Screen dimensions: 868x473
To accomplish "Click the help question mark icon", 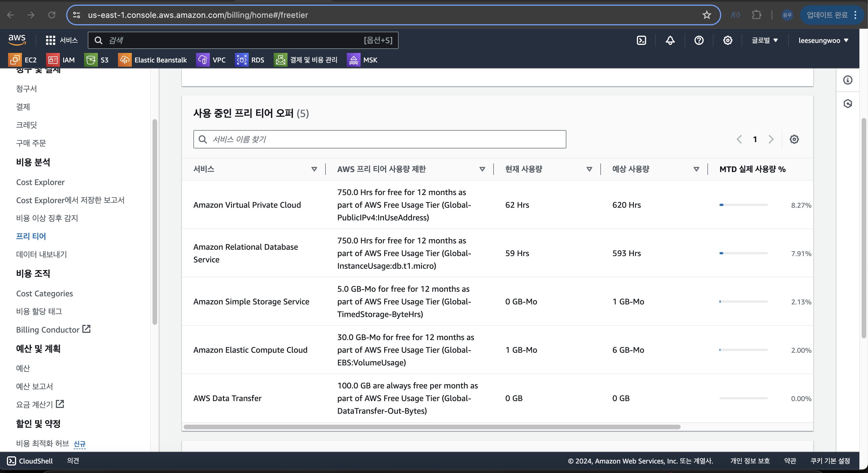I will pos(699,41).
